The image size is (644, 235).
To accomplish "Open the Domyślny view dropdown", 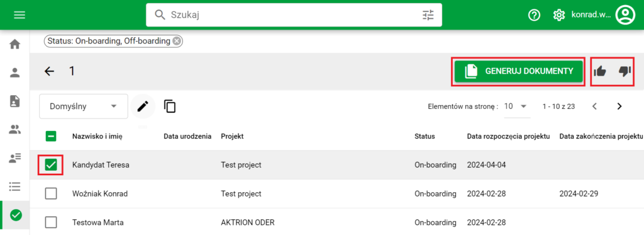I will tap(84, 106).
